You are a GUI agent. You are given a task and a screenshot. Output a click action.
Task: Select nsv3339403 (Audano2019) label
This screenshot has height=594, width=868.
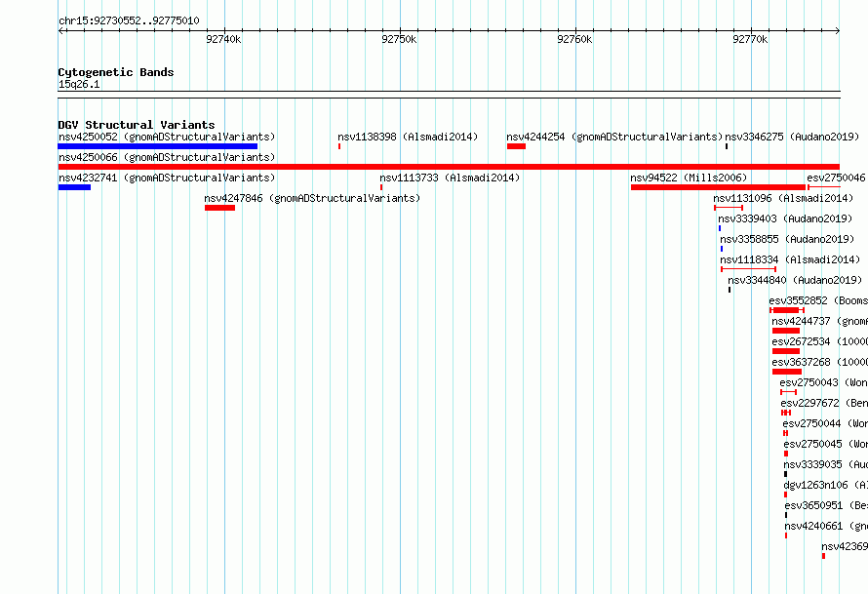click(x=785, y=218)
